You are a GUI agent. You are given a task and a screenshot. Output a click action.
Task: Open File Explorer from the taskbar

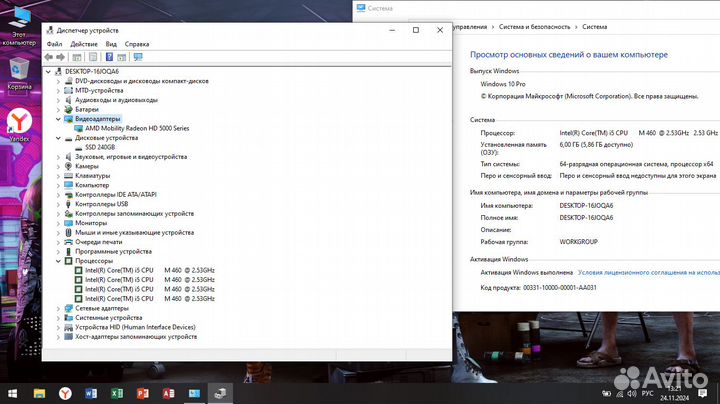pos(39,393)
